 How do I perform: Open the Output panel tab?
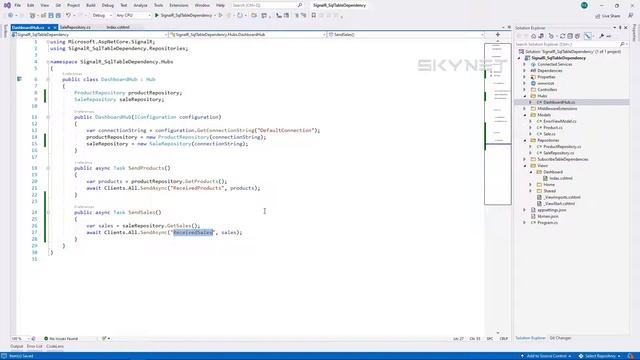[17, 347]
